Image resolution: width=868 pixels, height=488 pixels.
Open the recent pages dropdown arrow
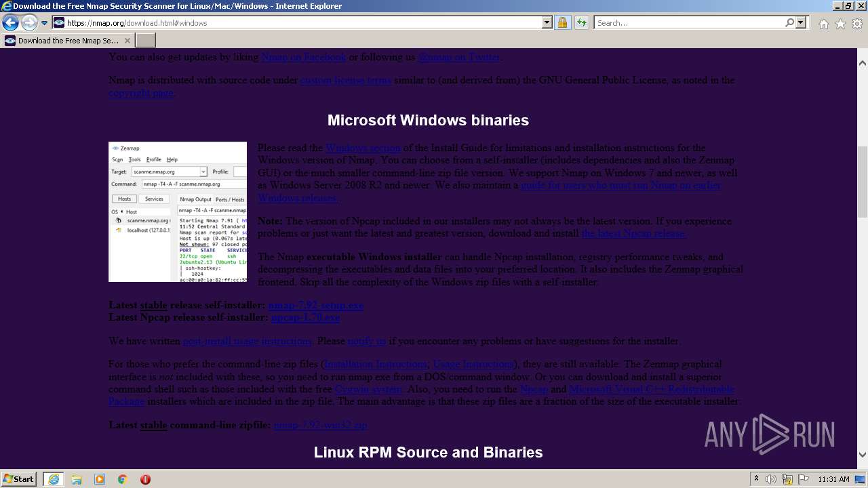(44, 23)
